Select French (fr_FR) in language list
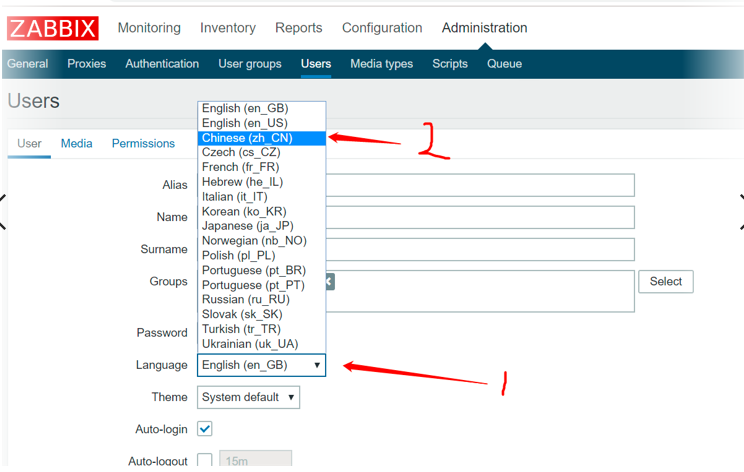This screenshot has width=744, height=472. click(261, 167)
